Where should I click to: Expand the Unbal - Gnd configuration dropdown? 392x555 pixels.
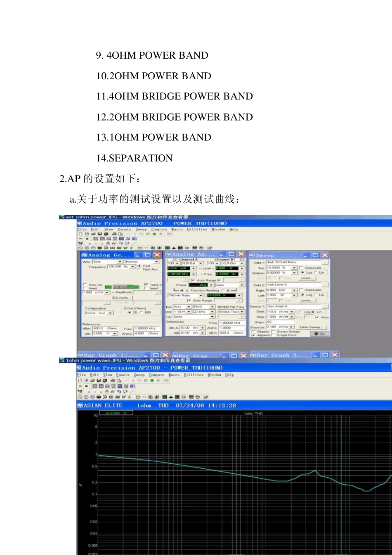110,313
